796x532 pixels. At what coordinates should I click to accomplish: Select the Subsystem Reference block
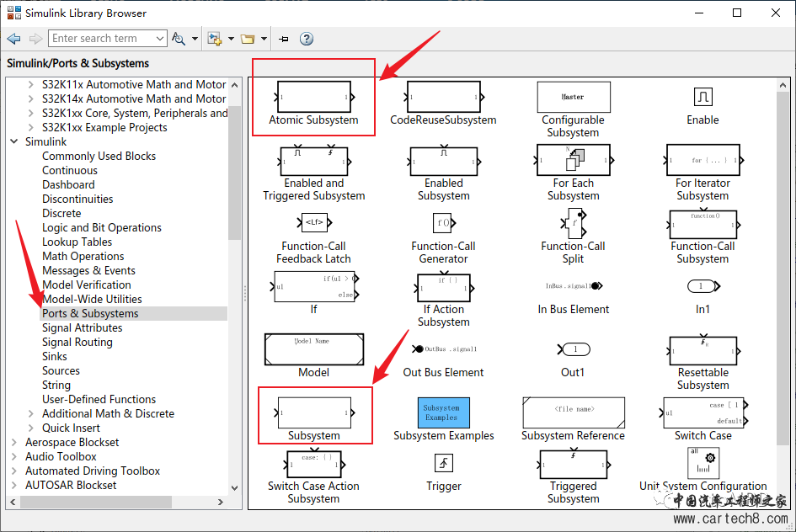(574, 412)
